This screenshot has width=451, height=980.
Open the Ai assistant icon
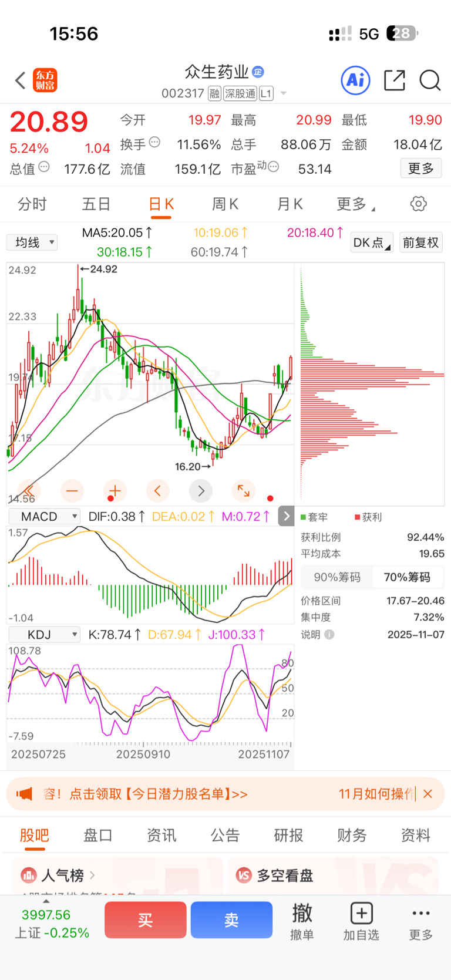pos(356,80)
